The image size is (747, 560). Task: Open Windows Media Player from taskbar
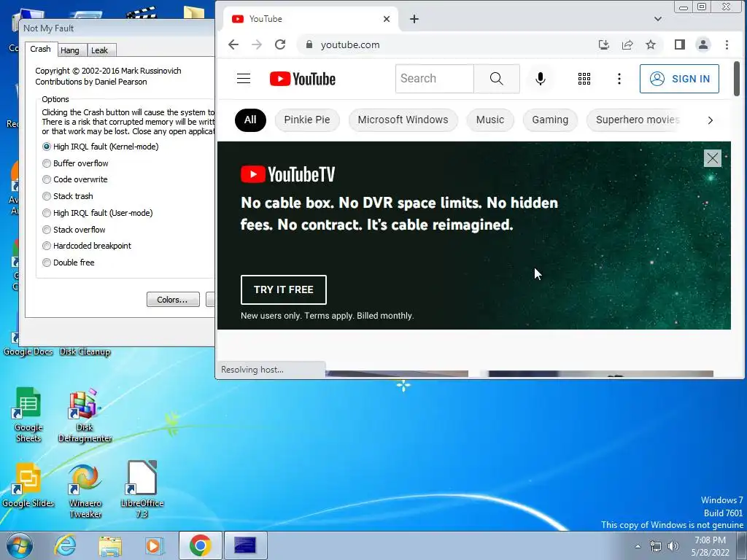155,546
